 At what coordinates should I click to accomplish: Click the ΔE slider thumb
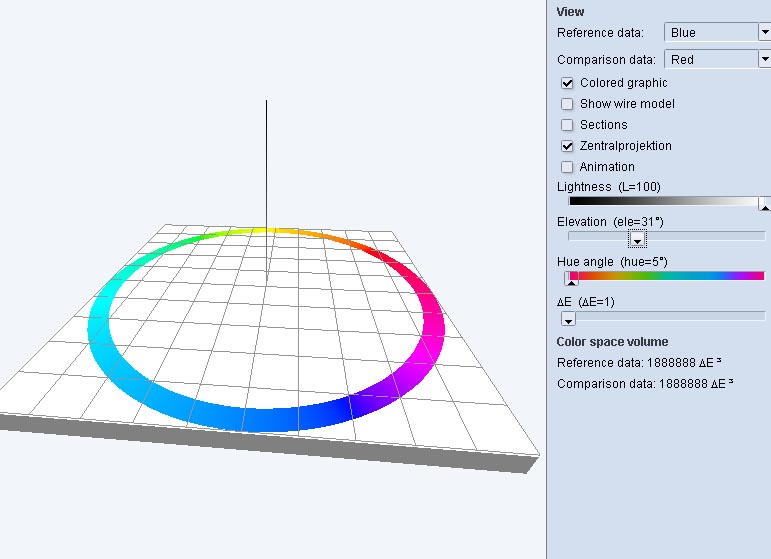click(568, 319)
